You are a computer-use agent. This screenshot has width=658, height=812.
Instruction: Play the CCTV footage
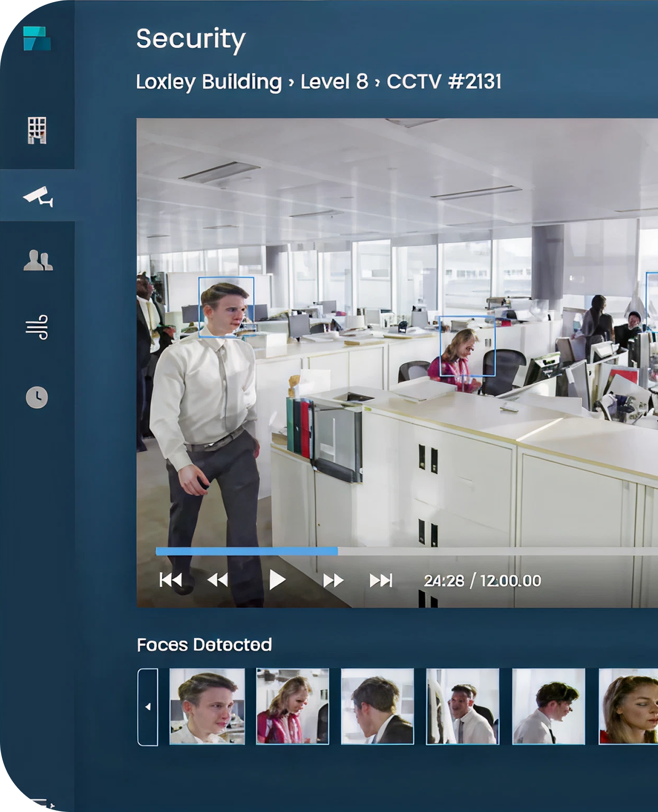[x=277, y=580]
